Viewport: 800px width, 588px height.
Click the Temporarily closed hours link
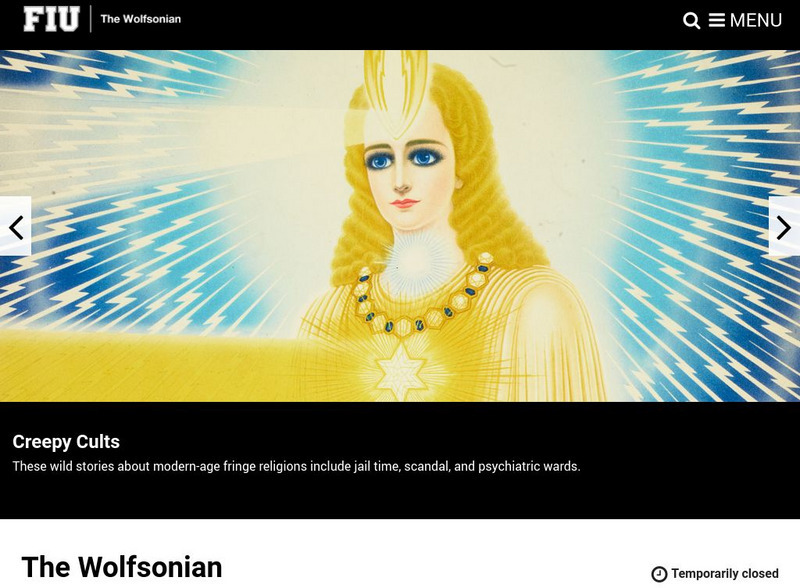pyautogui.click(x=724, y=574)
